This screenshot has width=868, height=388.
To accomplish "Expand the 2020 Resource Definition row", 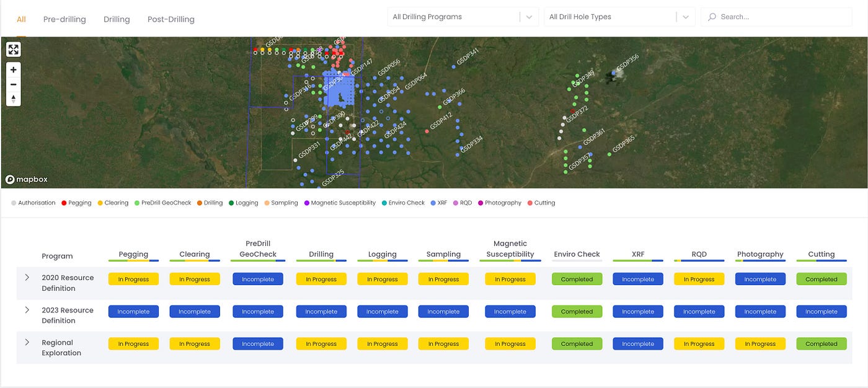I will pyautogui.click(x=27, y=277).
